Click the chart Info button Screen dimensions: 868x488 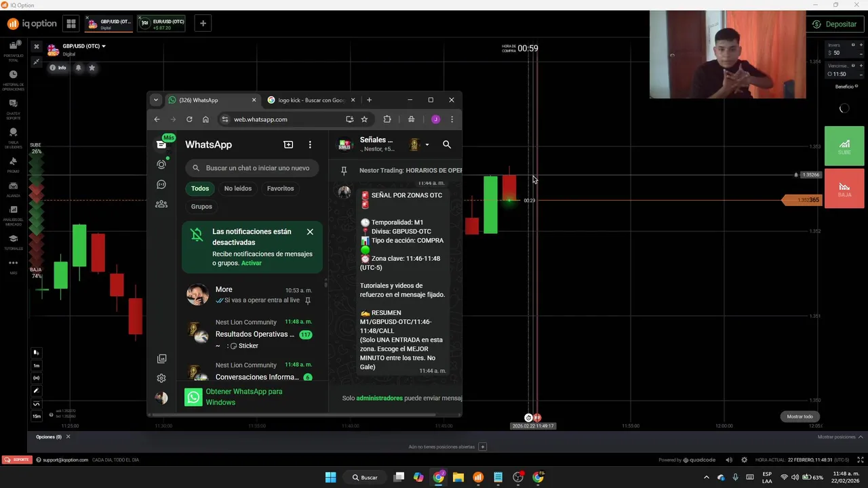coord(58,68)
